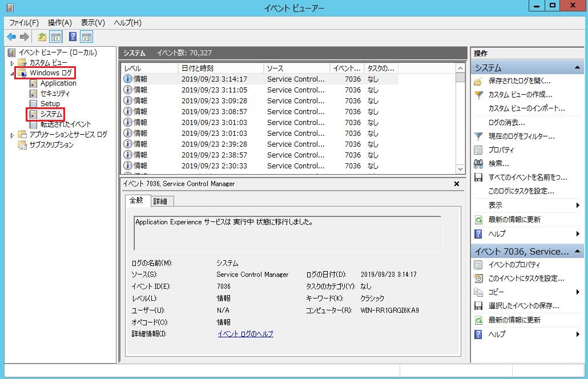The image size is (588, 379).
Task: Open the ヘルプ(H) menu
Action: pyautogui.click(x=127, y=23)
